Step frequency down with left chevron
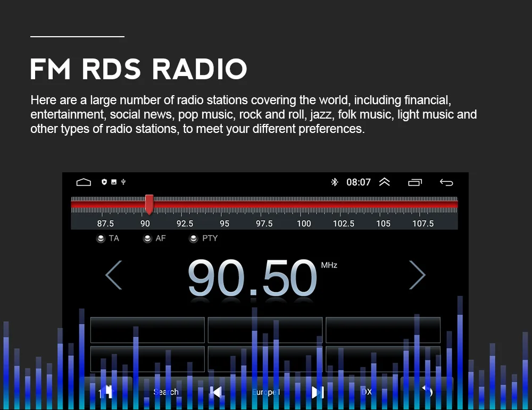The width and height of the screenshot is (532, 410). [114, 275]
